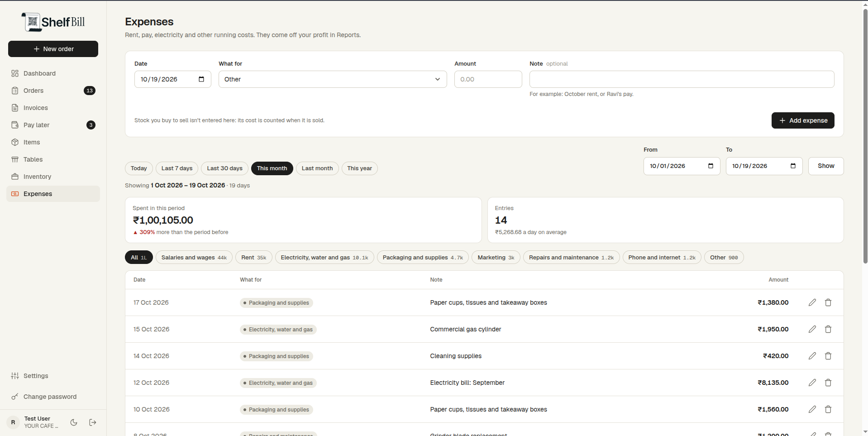Click the ShelfBill logo

(x=53, y=22)
